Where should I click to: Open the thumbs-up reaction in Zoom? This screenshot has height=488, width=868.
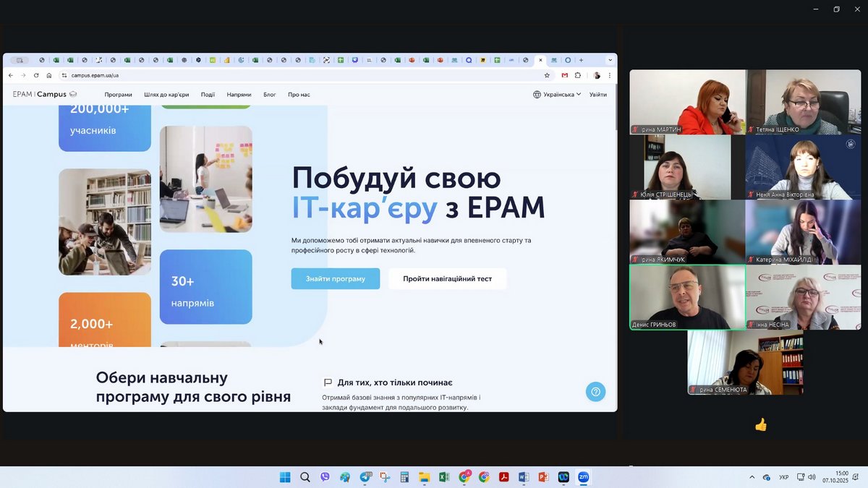(760, 425)
